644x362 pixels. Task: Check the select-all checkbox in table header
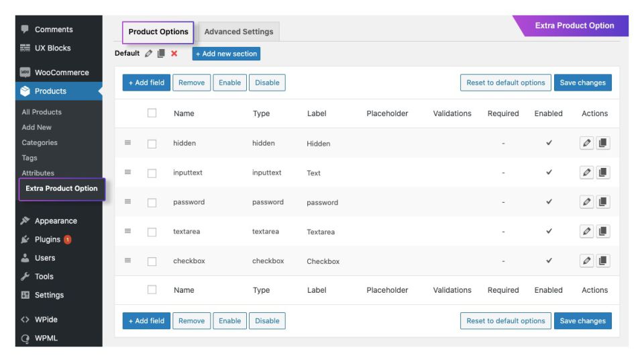coord(152,114)
